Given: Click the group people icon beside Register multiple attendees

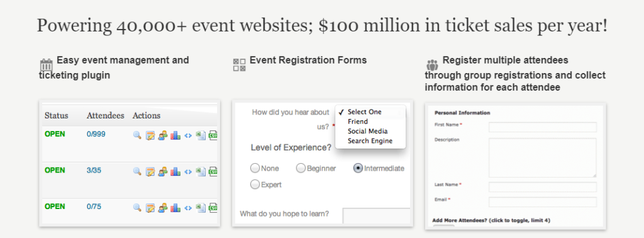Looking at the screenshot, I should pyautogui.click(x=433, y=65).
